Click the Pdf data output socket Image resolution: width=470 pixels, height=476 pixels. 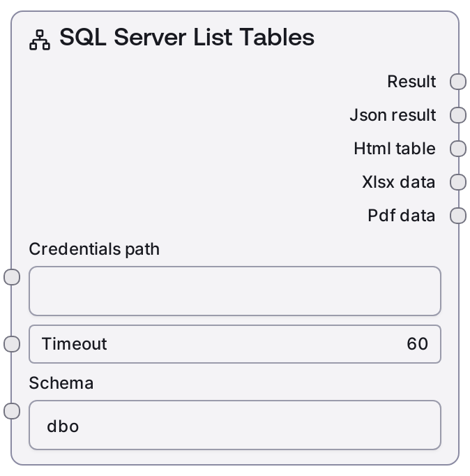click(x=458, y=216)
